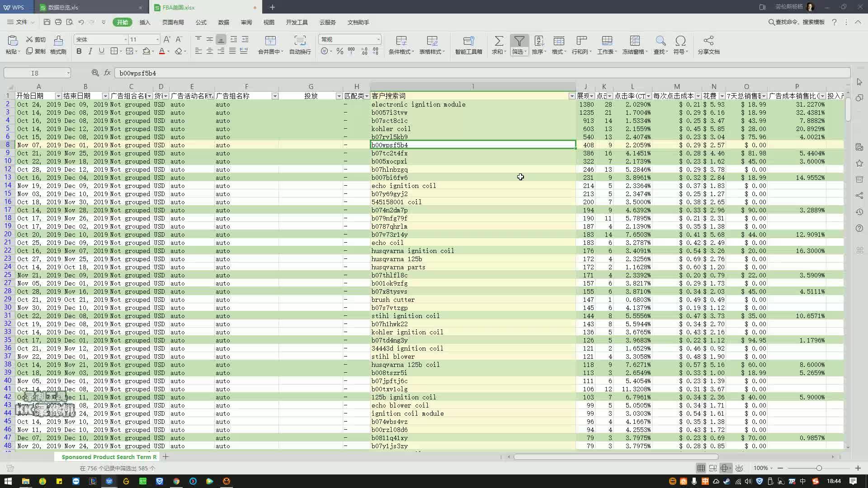Screen dimensions: 868x488
Task: Open the Table Style tool
Action: (x=432, y=45)
